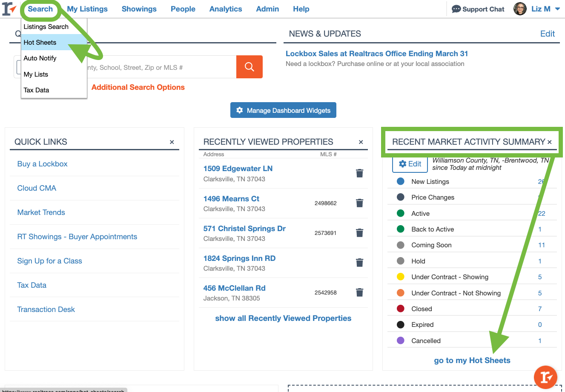Screen dimensions: 565x392
Task: Click the Realtracs logo in top-left corner
Action: pos(9,9)
